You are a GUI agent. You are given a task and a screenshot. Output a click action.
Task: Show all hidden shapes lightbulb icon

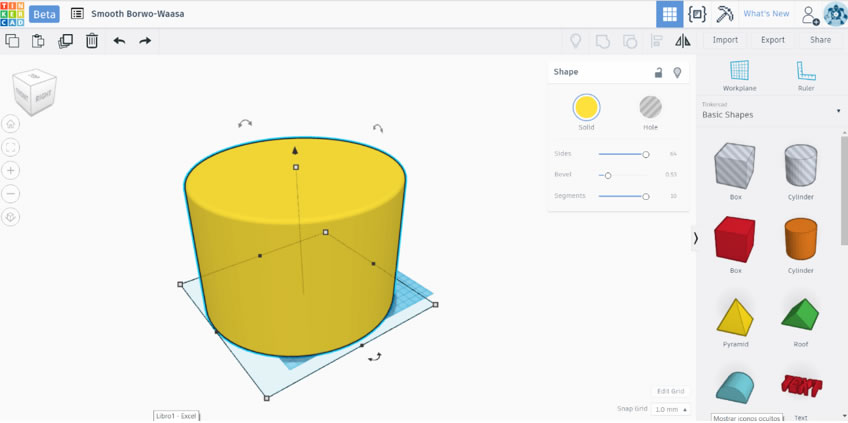(575, 41)
